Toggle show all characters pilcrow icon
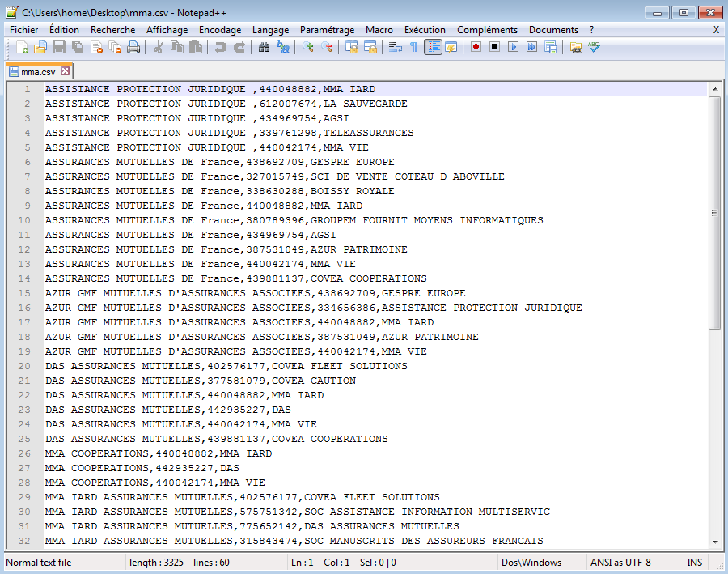The height and width of the screenshot is (574, 728). (x=413, y=48)
